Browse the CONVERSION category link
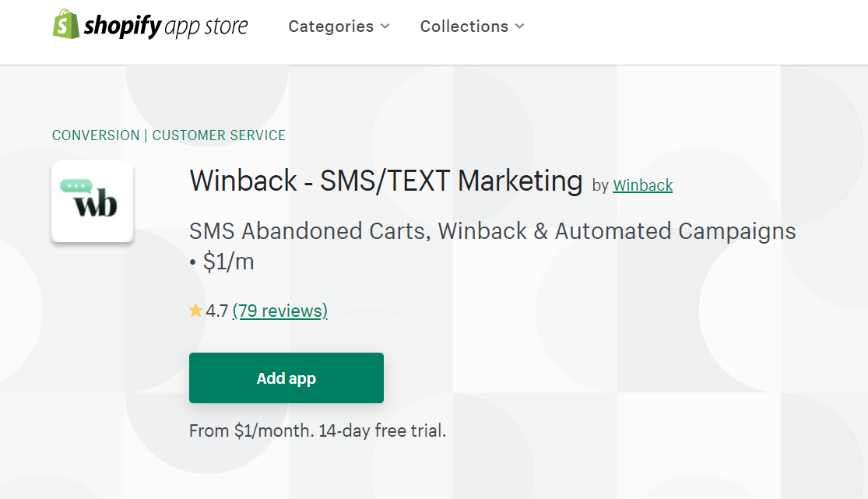The image size is (868, 499). point(96,135)
